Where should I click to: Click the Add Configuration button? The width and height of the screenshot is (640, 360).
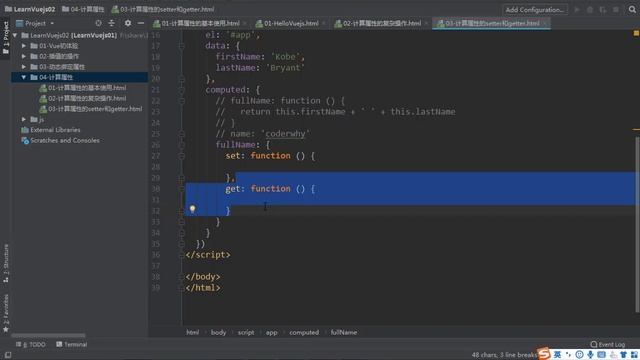[x=535, y=9]
